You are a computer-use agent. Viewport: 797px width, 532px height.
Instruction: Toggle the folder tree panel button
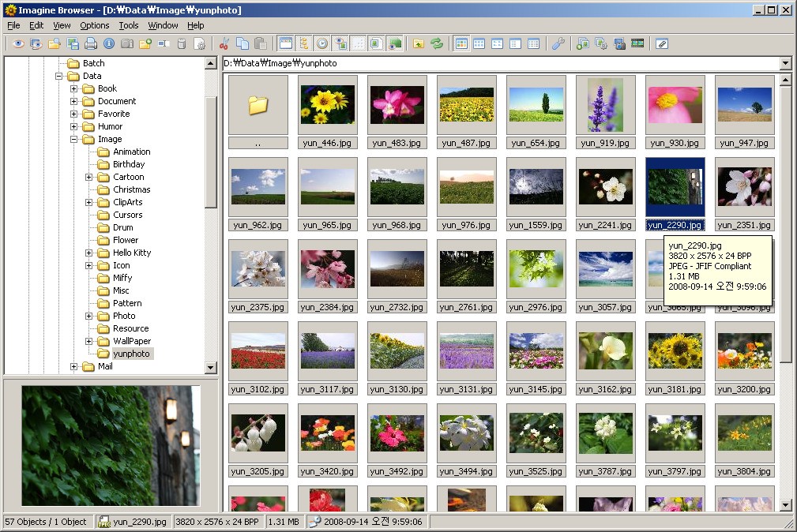[x=304, y=44]
